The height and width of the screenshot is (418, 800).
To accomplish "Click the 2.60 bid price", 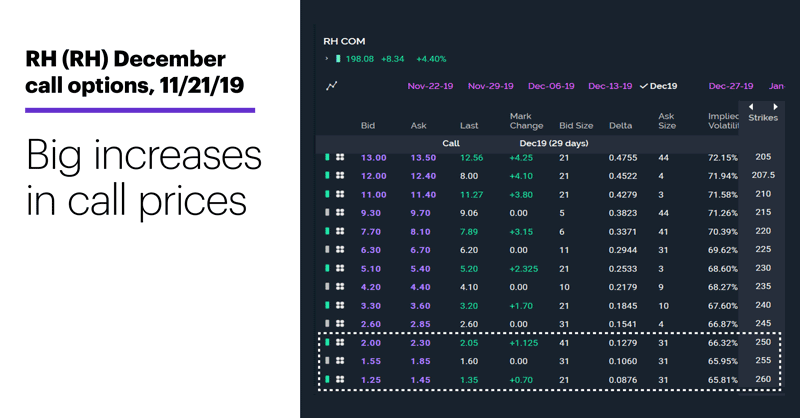I will pyautogui.click(x=371, y=324).
